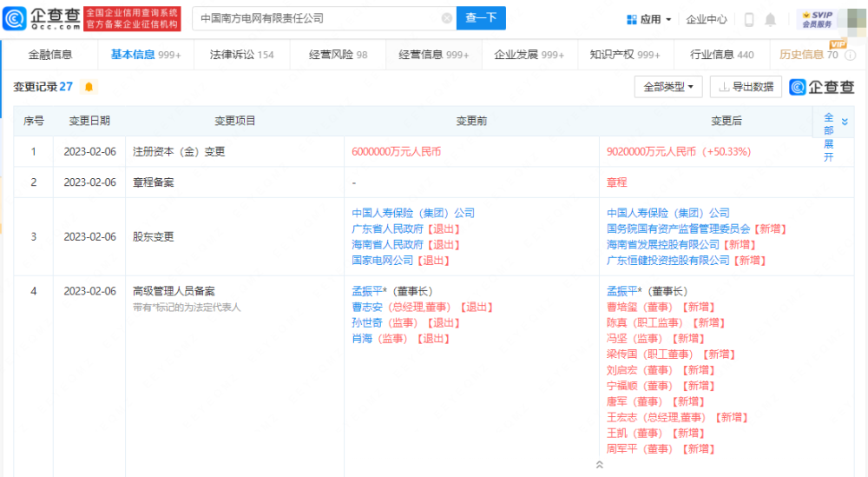Click the 查一下 search button
This screenshot has height=477, width=868.
tap(481, 18)
